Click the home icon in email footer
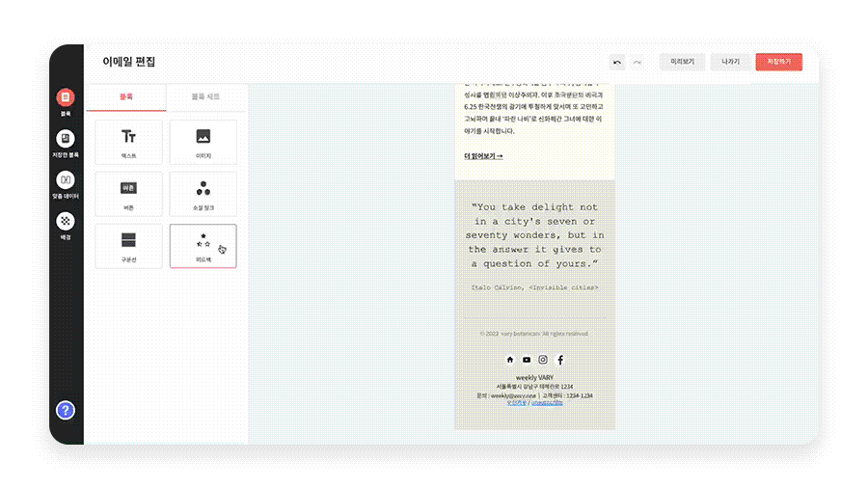The width and height of the screenshot is (868, 488). [510, 360]
